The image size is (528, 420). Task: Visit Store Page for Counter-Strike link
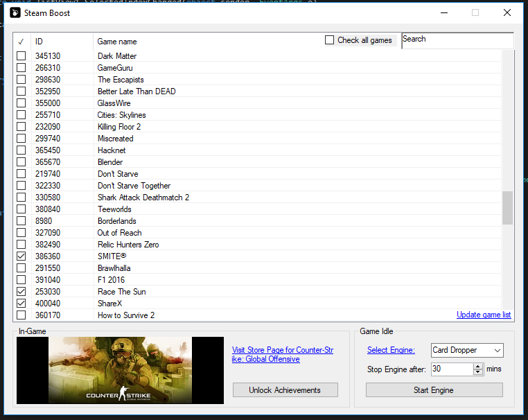point(283,354)
